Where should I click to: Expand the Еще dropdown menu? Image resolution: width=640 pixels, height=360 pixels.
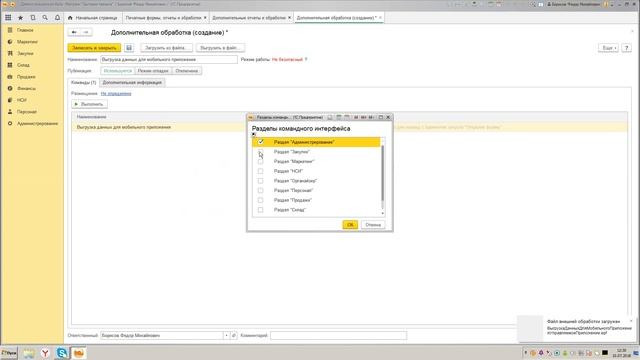coord(608,48)
